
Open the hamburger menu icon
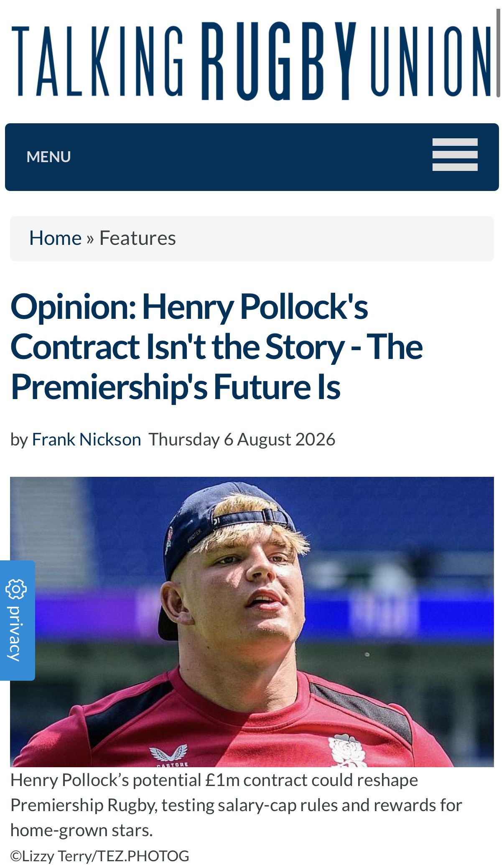point(455,155)
